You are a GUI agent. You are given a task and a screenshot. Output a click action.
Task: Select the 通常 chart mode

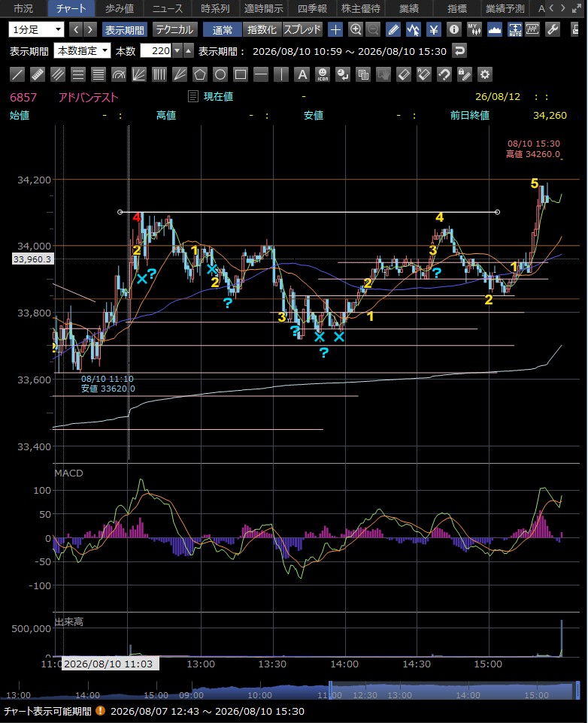(223, 30)
